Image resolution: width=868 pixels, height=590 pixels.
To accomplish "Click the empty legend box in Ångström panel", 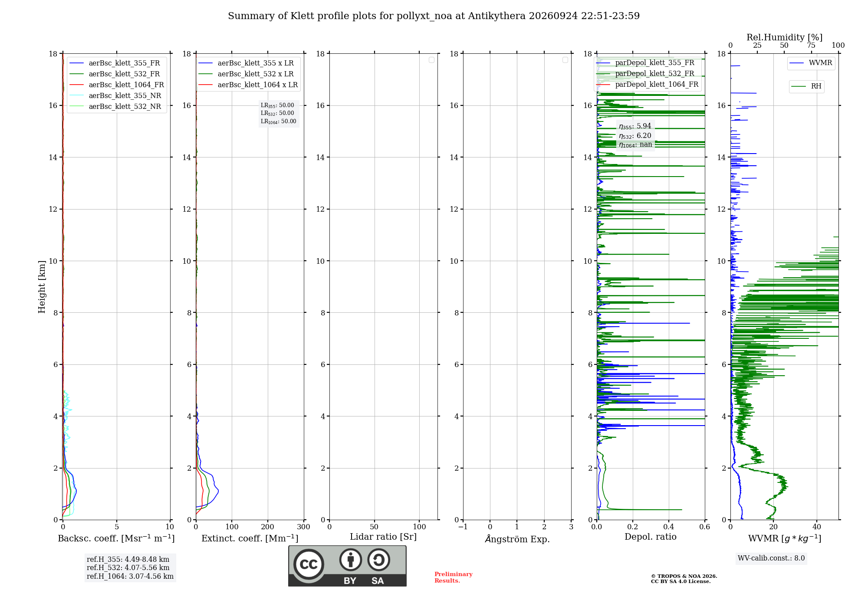I will coord(565,60).
